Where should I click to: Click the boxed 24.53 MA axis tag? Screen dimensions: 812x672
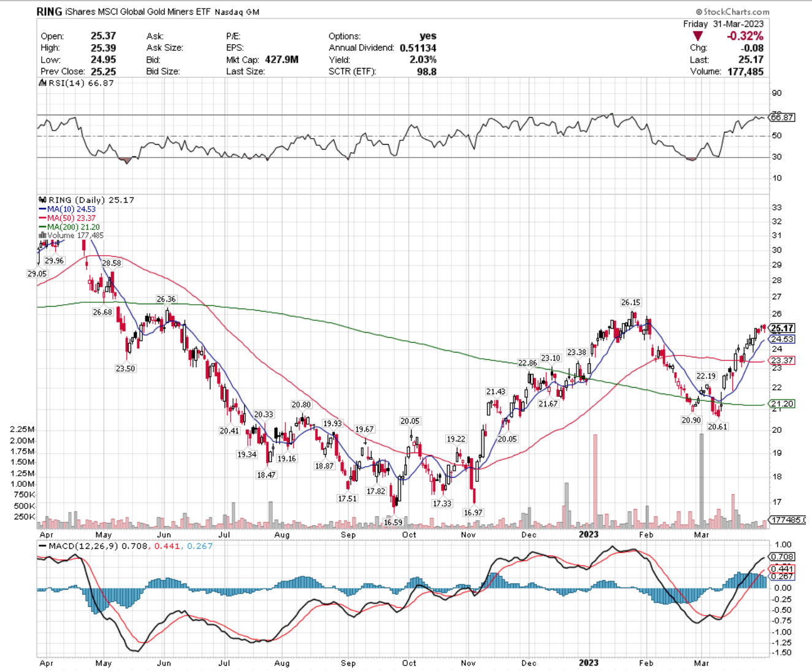click(x=783, y=339)
